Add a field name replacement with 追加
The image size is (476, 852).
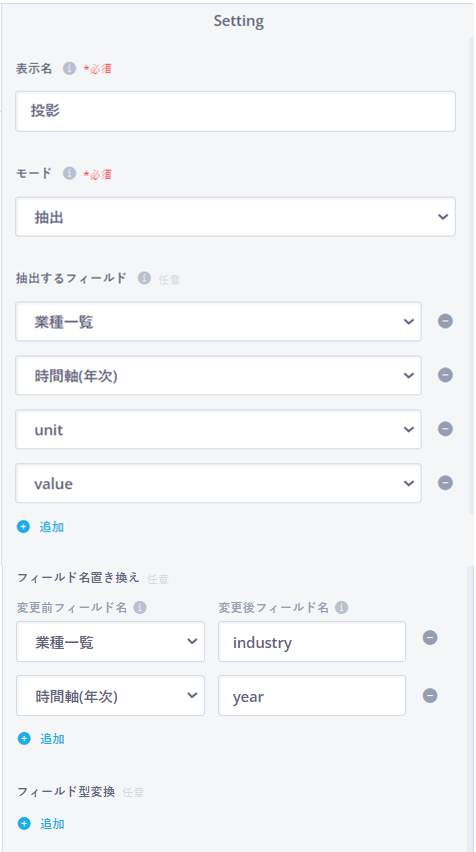(41, 738)
